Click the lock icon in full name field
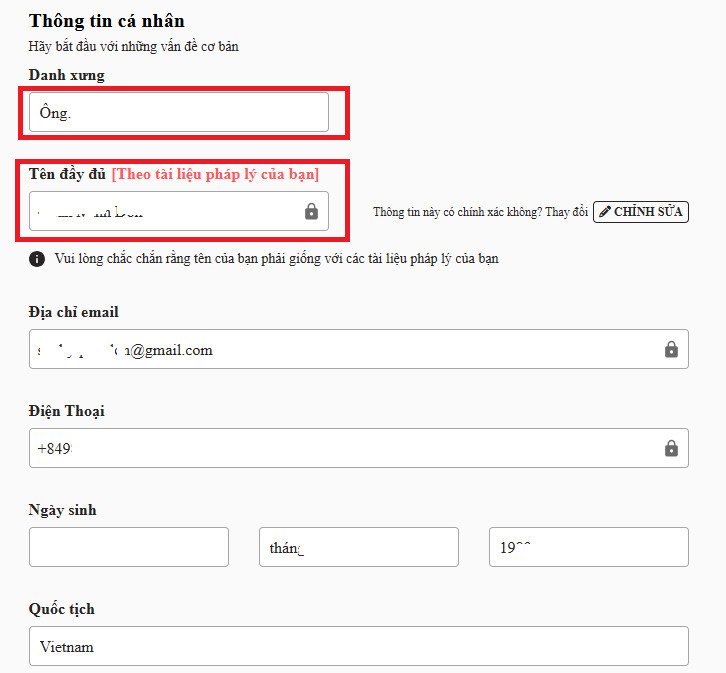This screenshot has width=726, height=673. point(311,212)
